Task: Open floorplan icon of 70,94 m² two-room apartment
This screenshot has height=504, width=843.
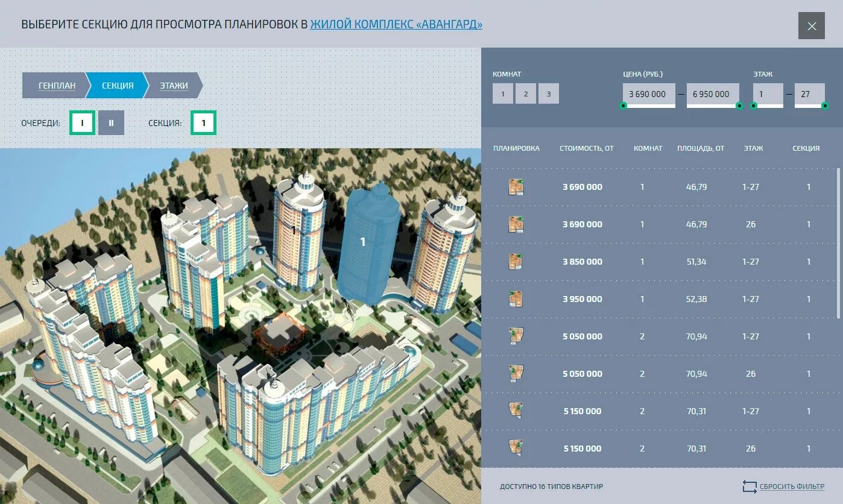Action: 516,336
